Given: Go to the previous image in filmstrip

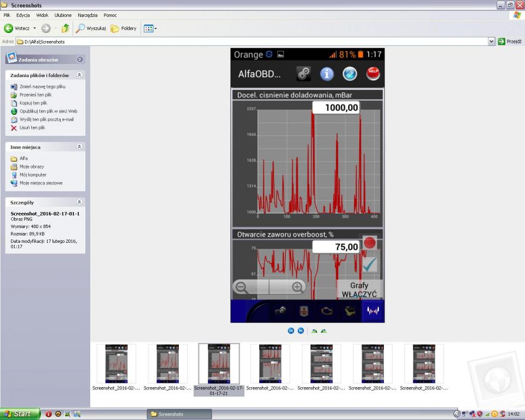Looking at the screenshot, I should coord(291,331).
